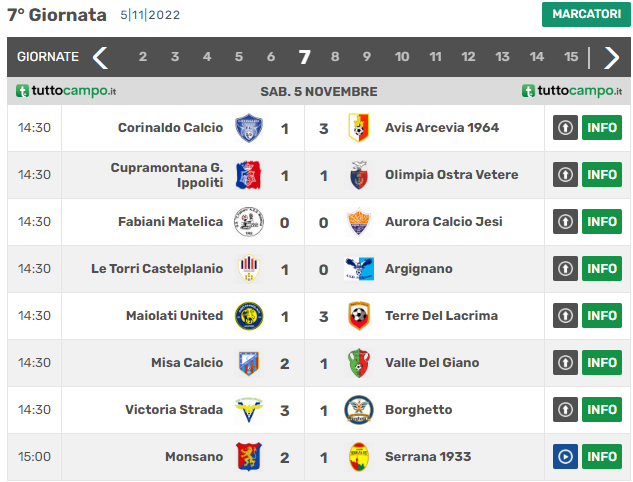
Task: Click the upload icon for Victoria Strada match
Action: [x=565, y=410]
